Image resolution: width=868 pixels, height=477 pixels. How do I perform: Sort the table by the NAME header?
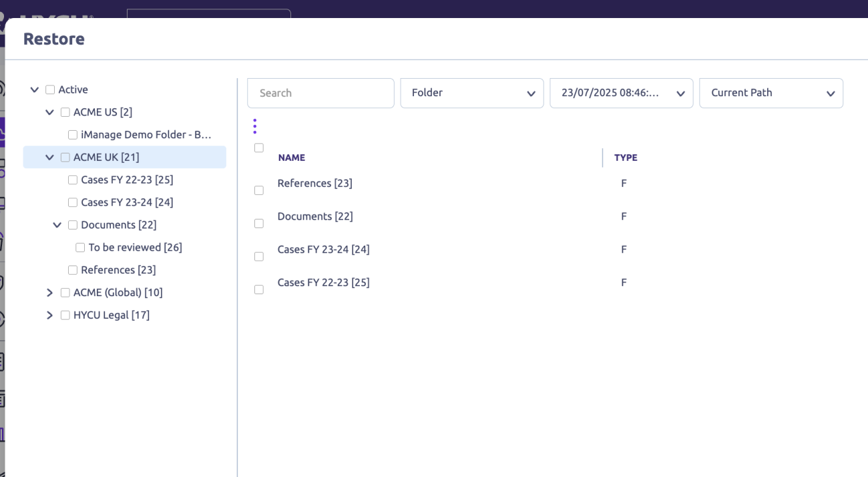292,158
